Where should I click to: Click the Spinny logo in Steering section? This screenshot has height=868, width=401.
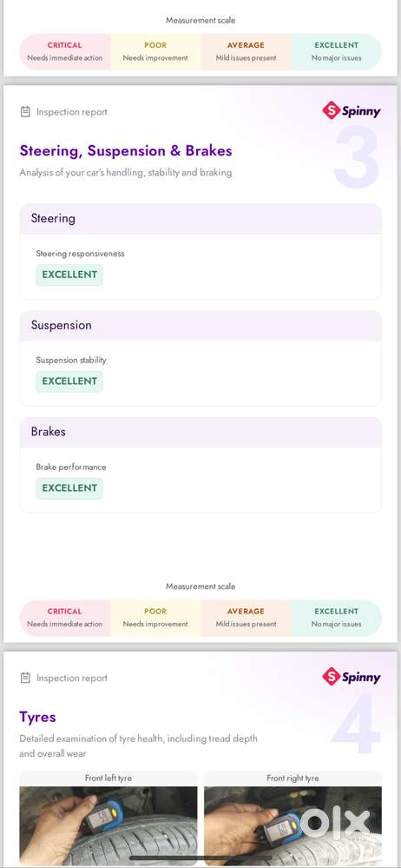tap(352, 110)
